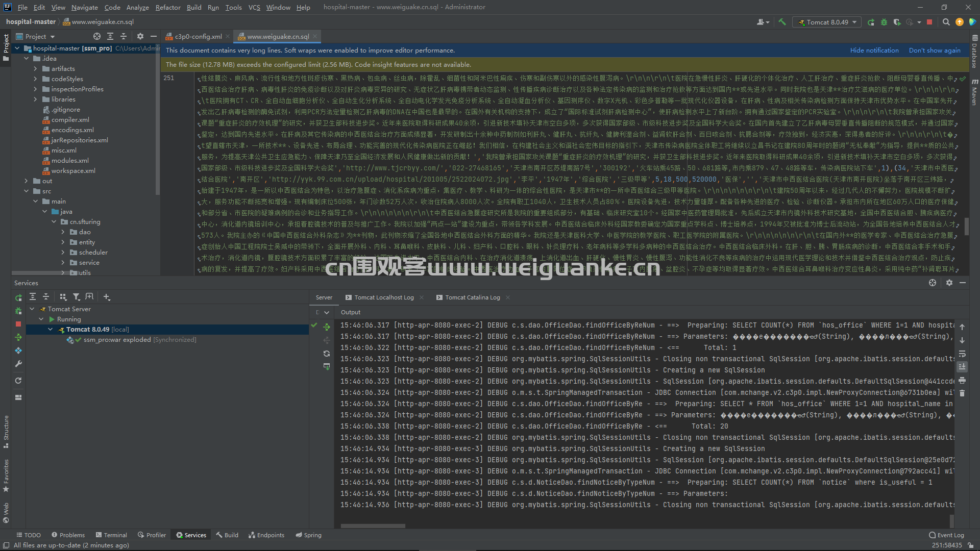The height and width of the screenshot is (551, 980).
Task: Click the print icon in console gutter
Action: [962, 380]
